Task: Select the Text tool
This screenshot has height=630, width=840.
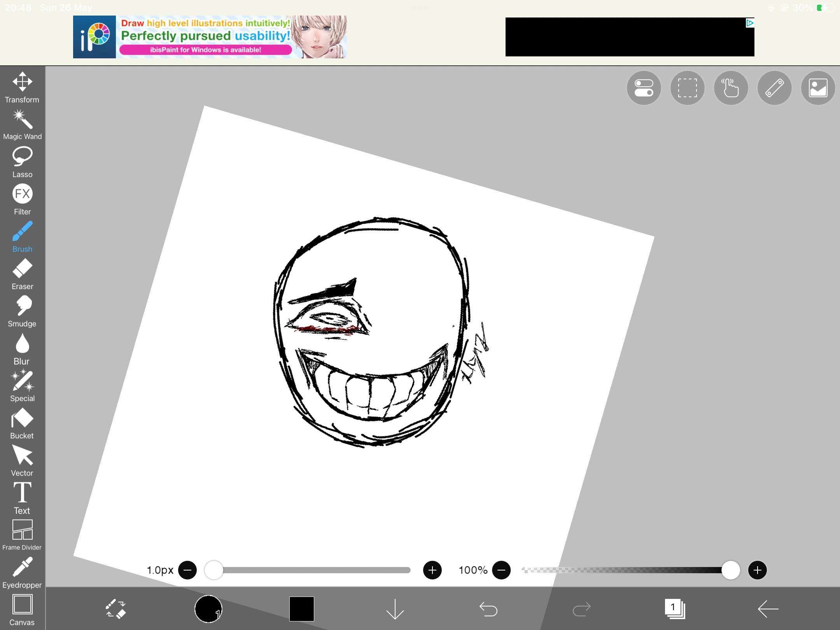Action: click(x=22, y=498)
